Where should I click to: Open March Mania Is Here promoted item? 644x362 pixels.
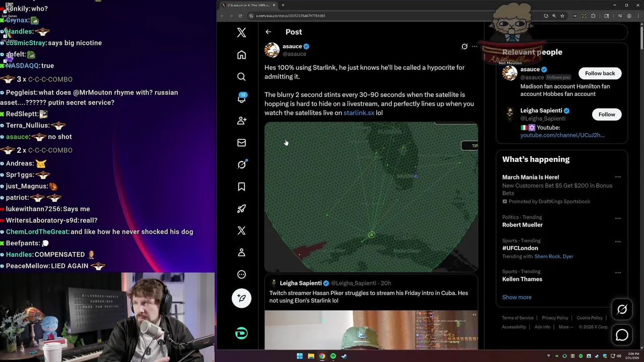coord(530,177)
